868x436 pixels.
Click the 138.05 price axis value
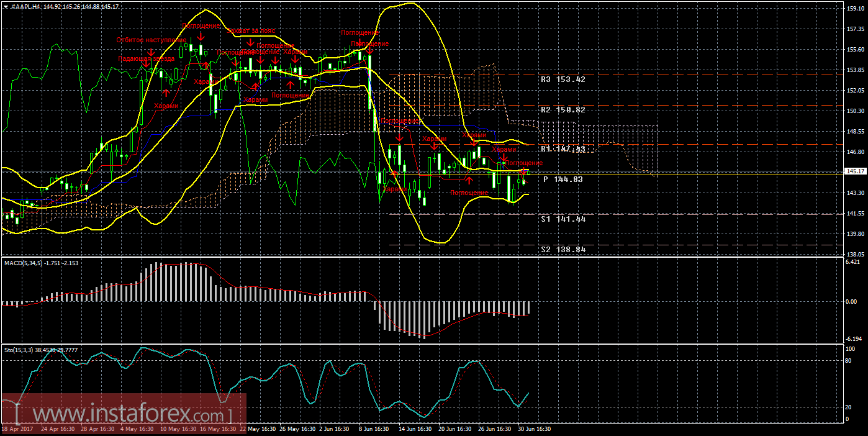[856, 255]
